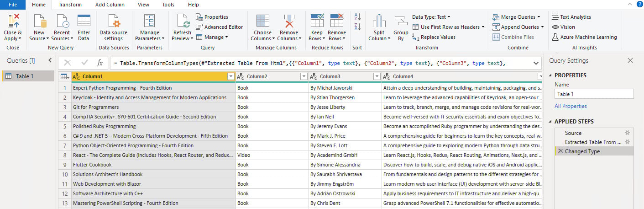Screen dimensions: 644x209
Task: Open Vision AI insight
Action: click(x=563, y=27)
